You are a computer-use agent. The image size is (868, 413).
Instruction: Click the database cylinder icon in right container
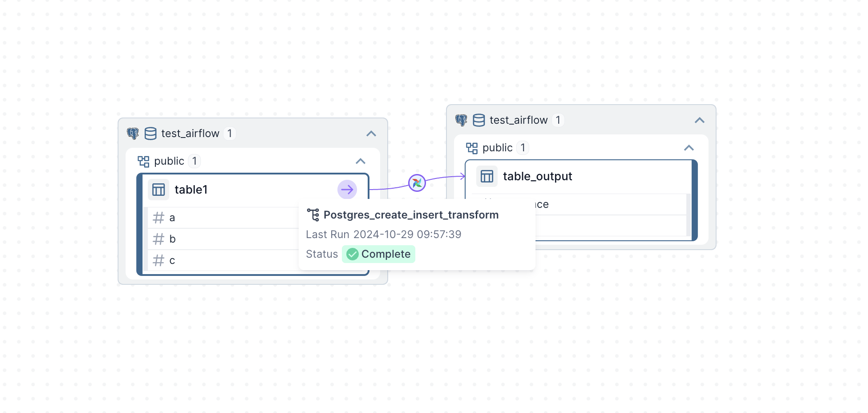coord(479,120)
